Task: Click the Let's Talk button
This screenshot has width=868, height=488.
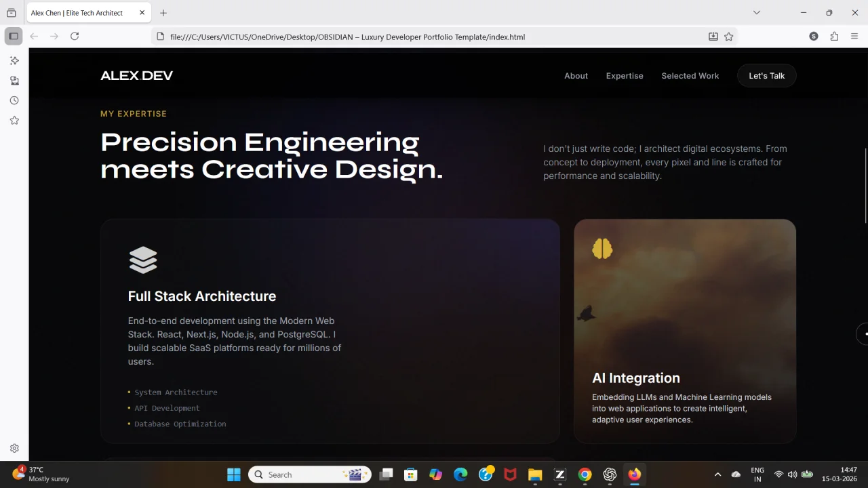Action: click(767, 76)
